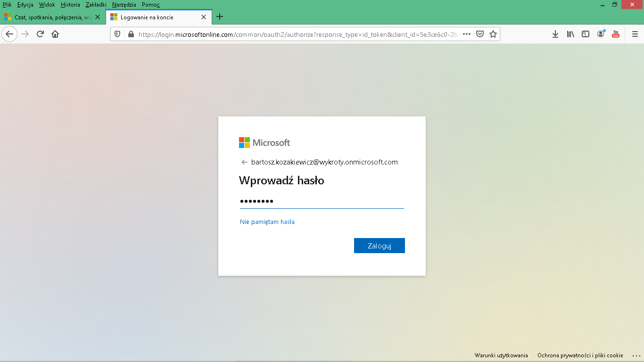Click the Nie pamiętam hasła link
The image size is (644, 362).
(267, 222)
